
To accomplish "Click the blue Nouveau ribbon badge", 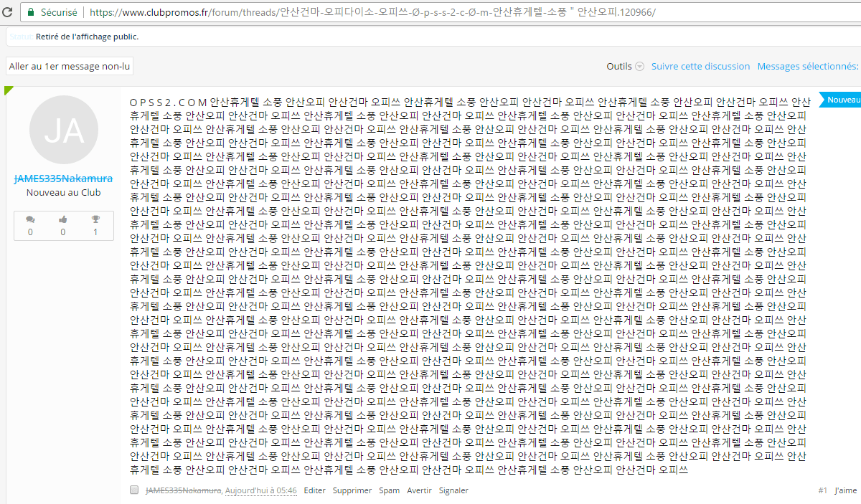I will pyautogui.click(x=841, y=100).
